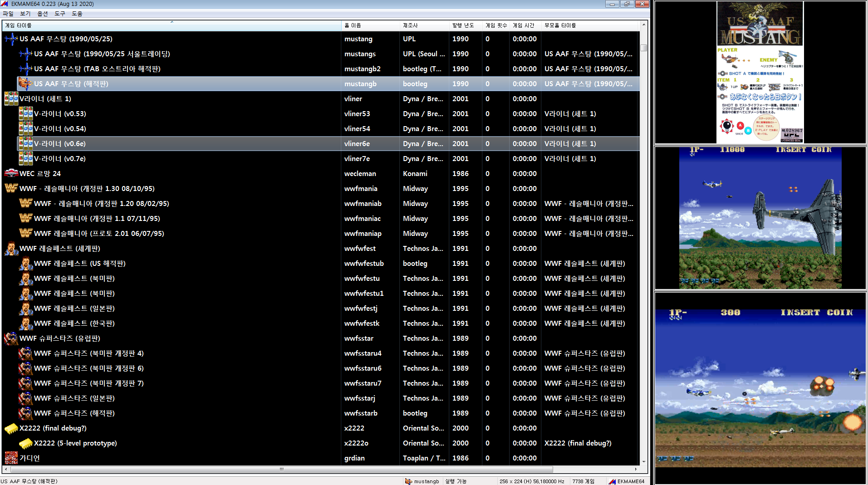Click the plane icon for the mustangb2 row

pos(25,69)
